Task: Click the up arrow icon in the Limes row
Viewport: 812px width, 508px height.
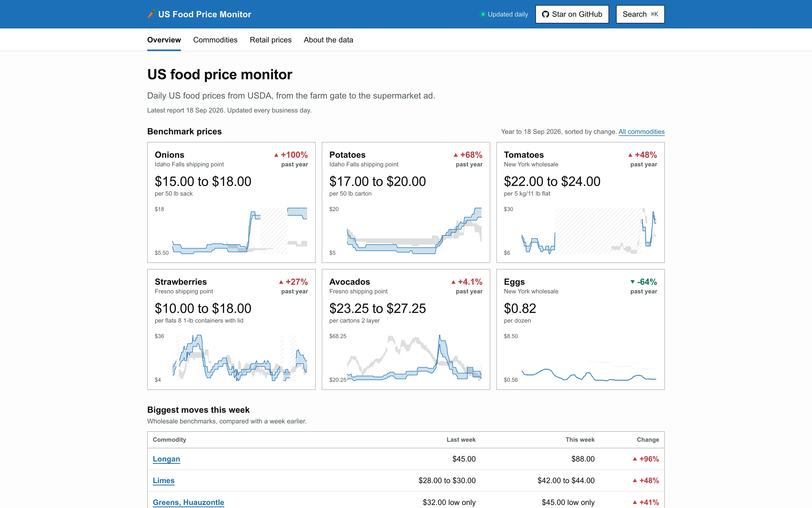Action: click(x=635, y=481)
